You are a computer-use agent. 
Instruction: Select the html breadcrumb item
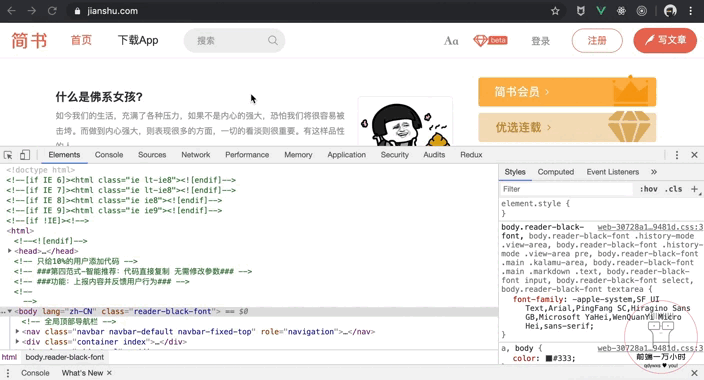[9, 357]
